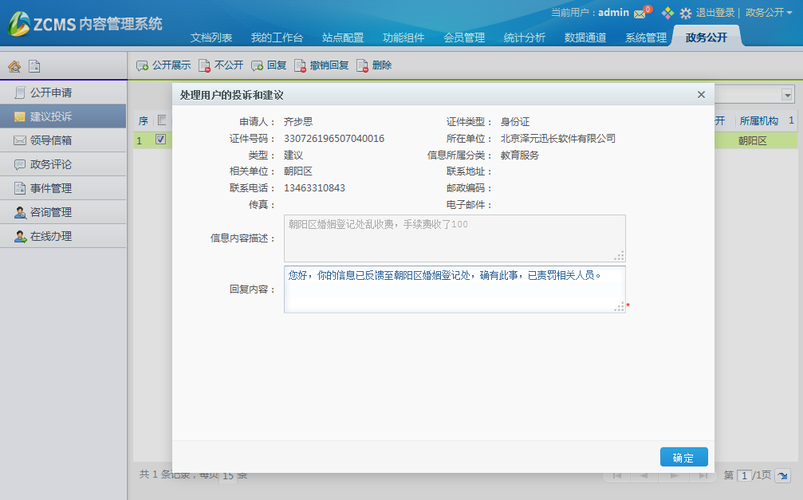Select 领导信箱 in the left sidebar

pos(50,140)
